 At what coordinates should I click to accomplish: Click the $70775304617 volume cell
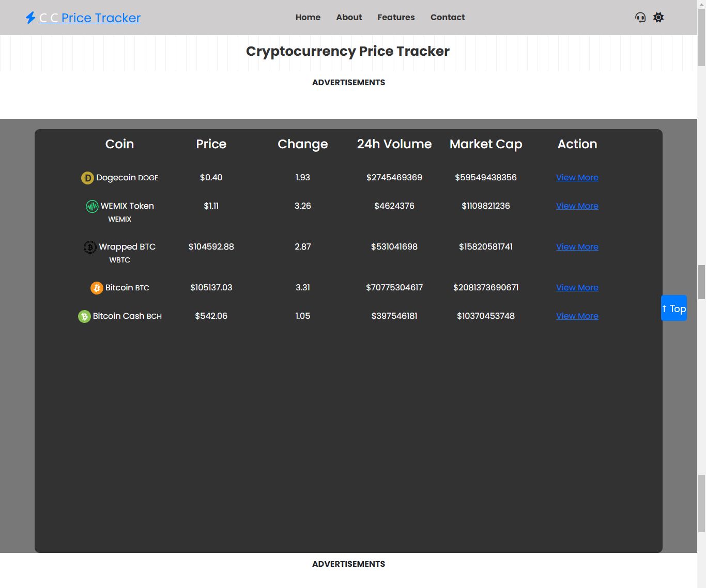394,287
